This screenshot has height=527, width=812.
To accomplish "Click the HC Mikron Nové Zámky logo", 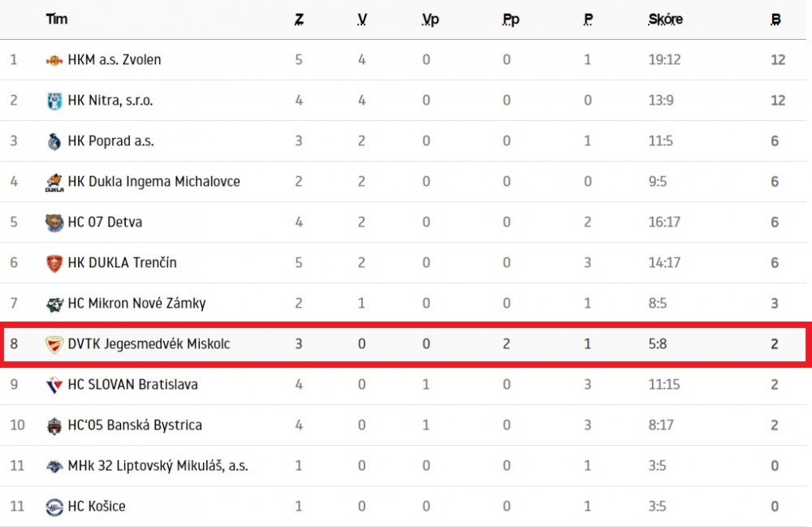I will pos(54,304).
